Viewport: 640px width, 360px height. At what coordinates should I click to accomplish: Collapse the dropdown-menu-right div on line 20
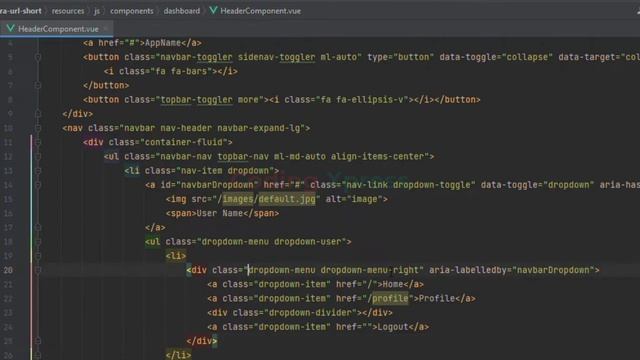click(38, 270)
